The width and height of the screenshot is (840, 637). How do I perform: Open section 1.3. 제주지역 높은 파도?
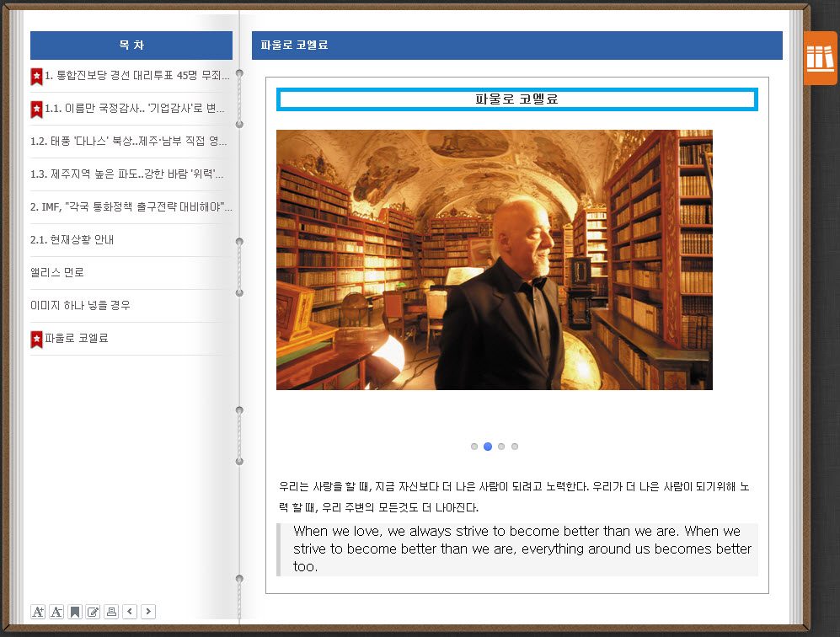[x=127, y=174]
